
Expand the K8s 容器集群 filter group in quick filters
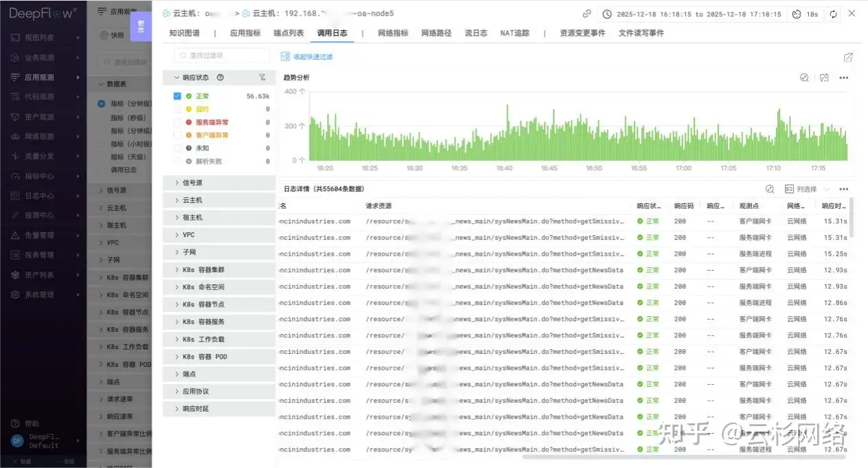(x=219, y=269)
